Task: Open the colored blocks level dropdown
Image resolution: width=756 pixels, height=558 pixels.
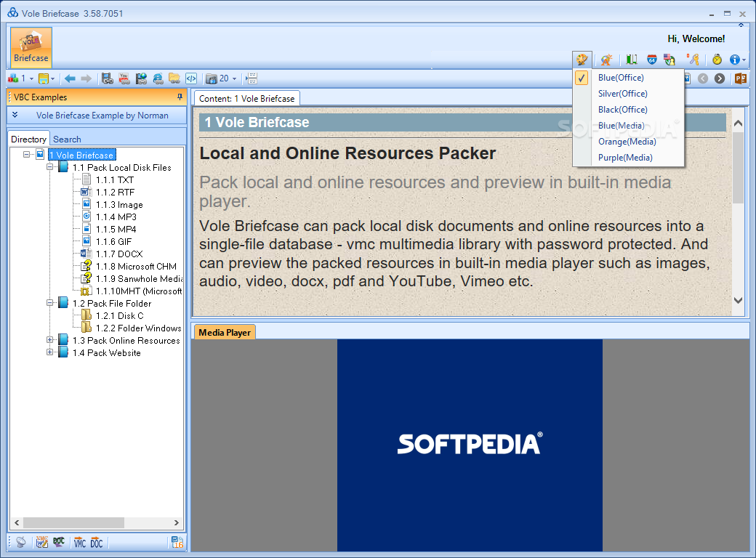Action: point(31,78)
